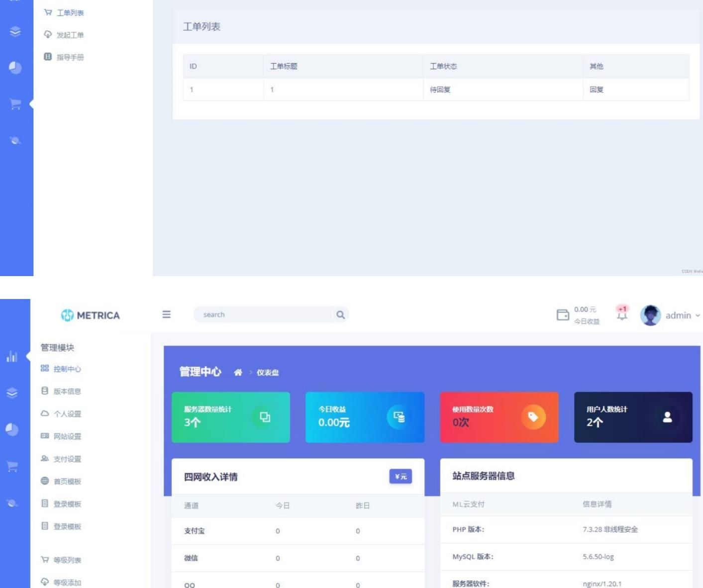Click the server icon on the 服务器数量统计 card

264,417
